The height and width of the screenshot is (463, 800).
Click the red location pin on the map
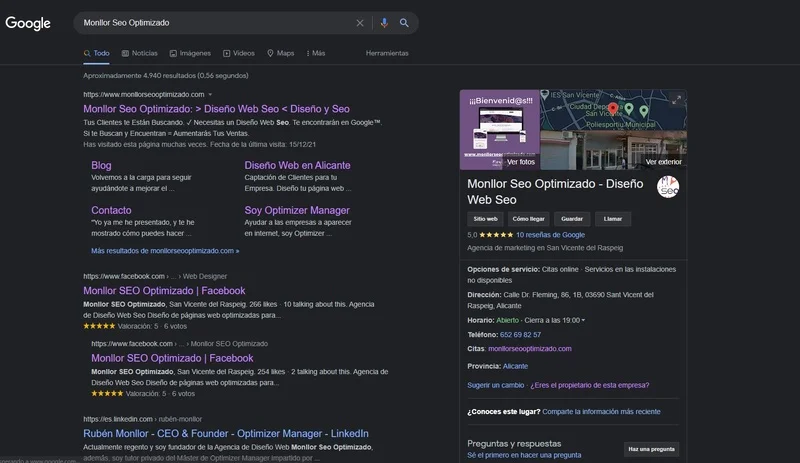pos(613,108)
